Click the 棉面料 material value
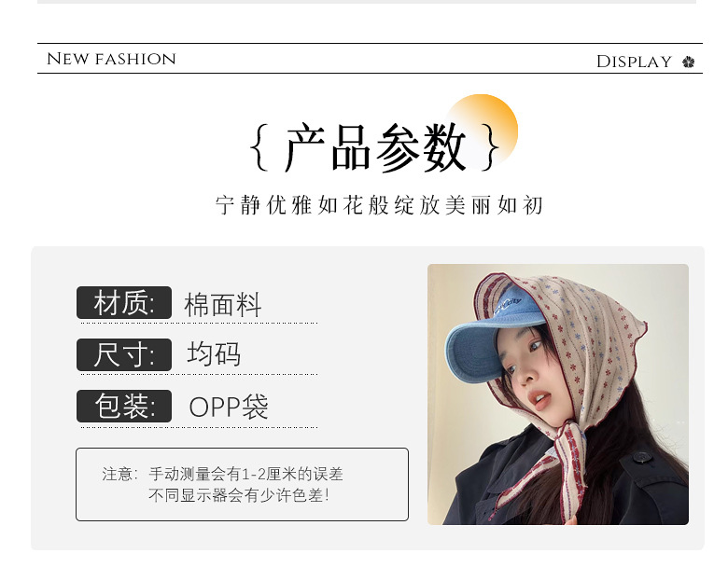Screen dimensions: 728x567 [x=223, y=305]
